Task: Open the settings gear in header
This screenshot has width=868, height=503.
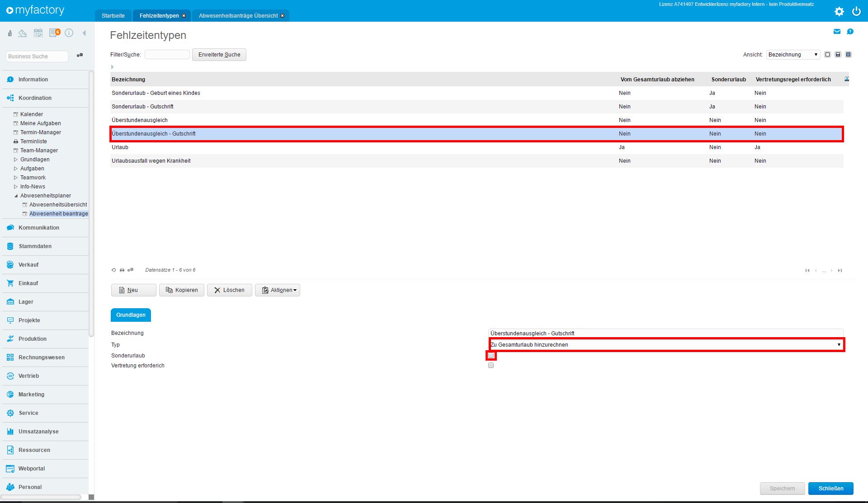Action: pos(839,12)
